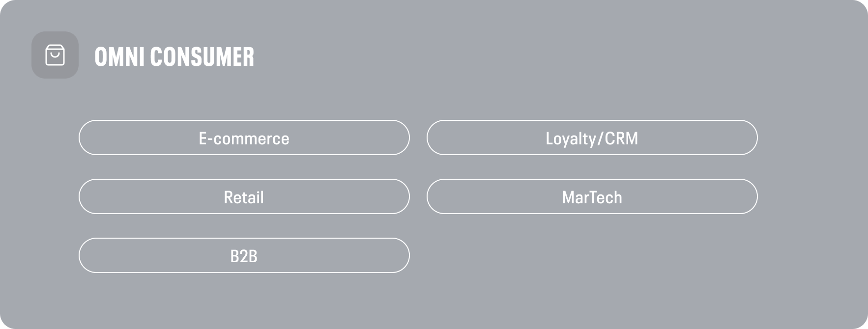This screenshot has width=868, height=329.
Task: Choose the Retail option
Action: pyautogui.click(x=244, y=196)
